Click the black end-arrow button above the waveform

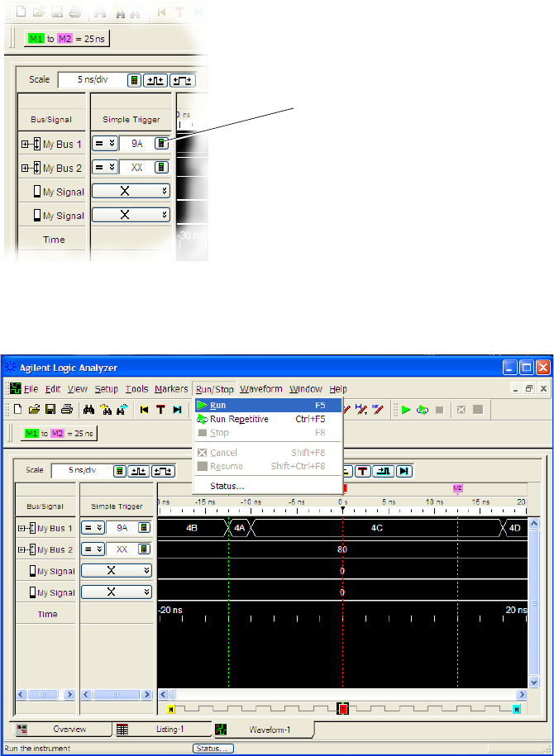coord(404,471)
